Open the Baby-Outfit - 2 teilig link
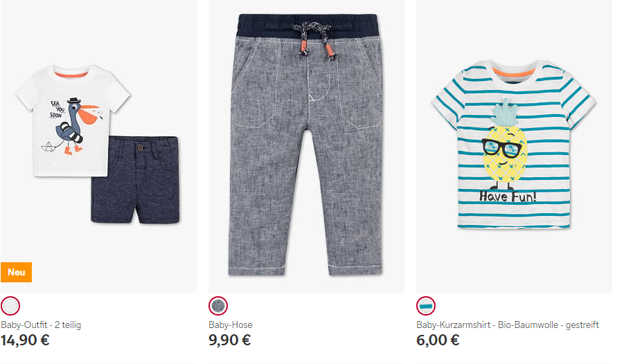Viewport: 624px width, 364px height. pos(41,325)
